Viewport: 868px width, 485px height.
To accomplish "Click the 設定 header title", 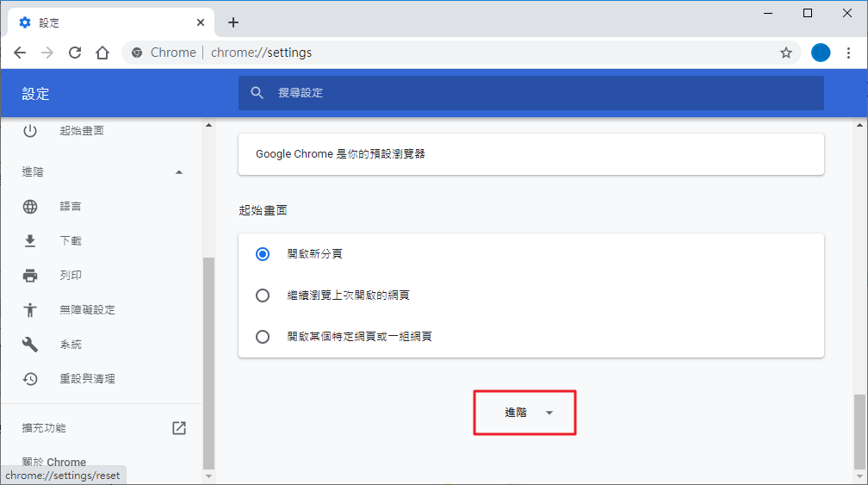I will point(35,94).
